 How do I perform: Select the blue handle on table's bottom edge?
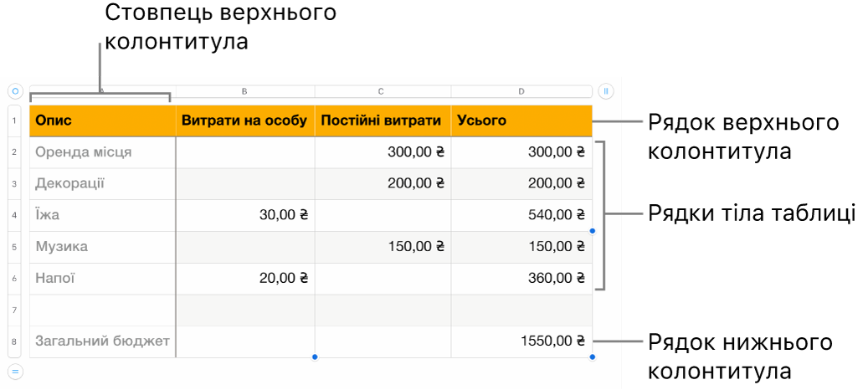315,357
